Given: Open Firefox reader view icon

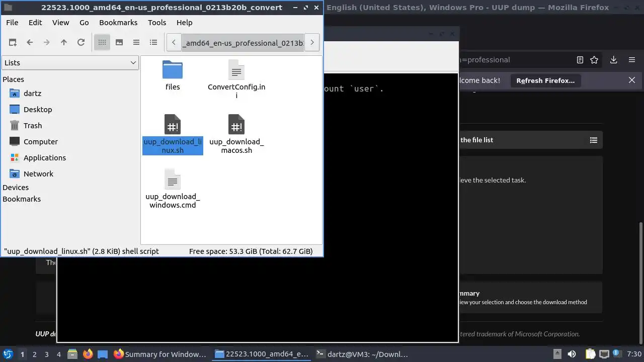Looking at the screenshot, I should [580, 60].
